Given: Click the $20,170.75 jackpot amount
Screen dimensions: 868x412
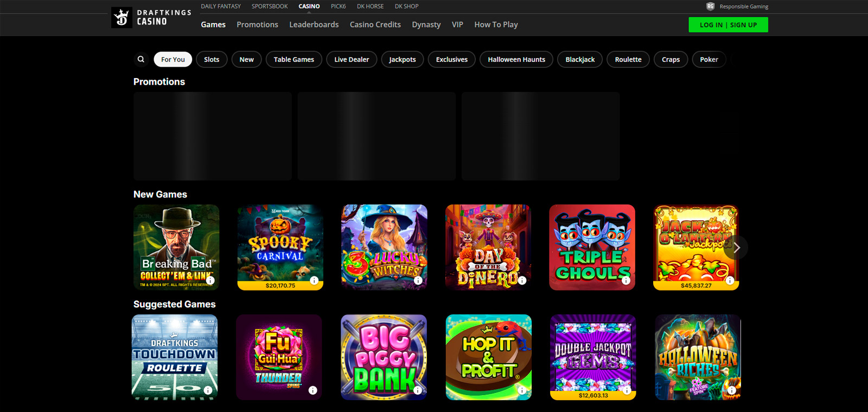Looking at the screenshot, I should pos(280,286).
